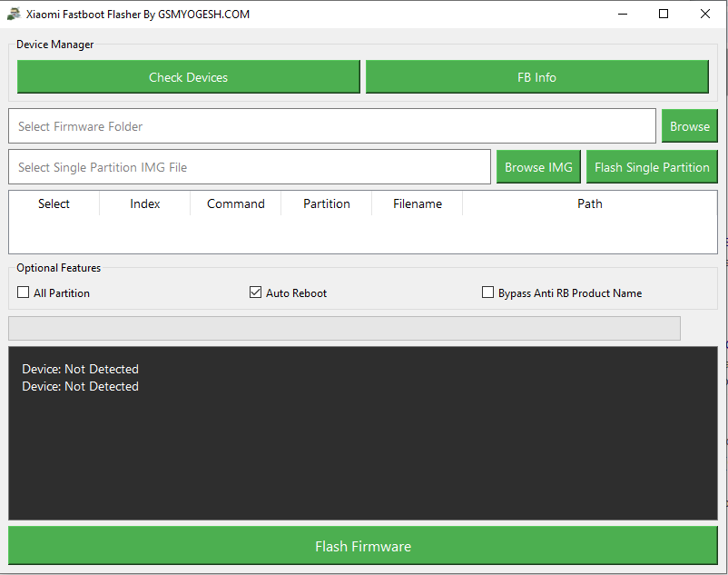728x575 pixels.
Task: Click inside the Select Firmware Folder field
Action: coord(272,125)
